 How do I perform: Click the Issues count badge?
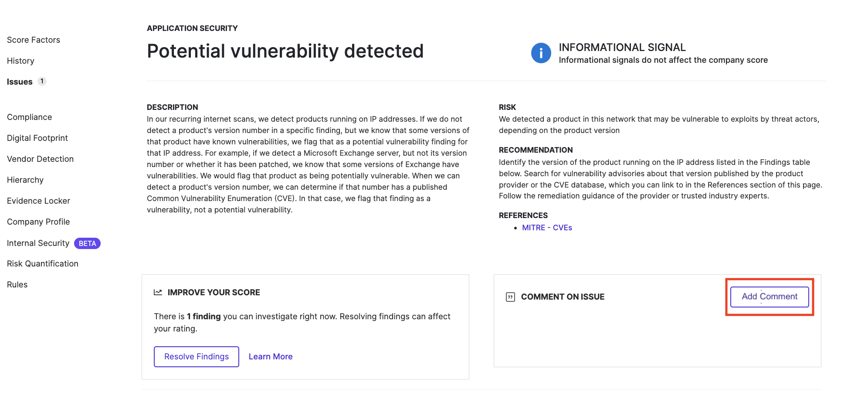click(42, 81)
